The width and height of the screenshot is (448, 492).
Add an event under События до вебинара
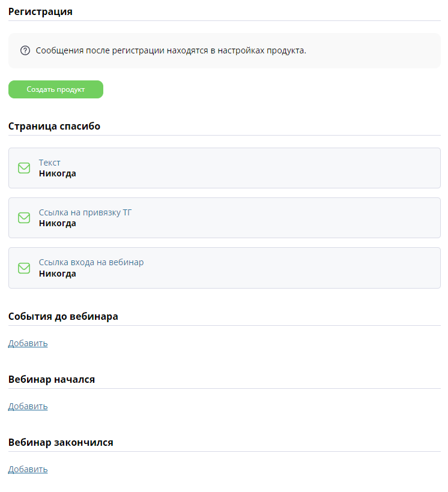point(28,343)
